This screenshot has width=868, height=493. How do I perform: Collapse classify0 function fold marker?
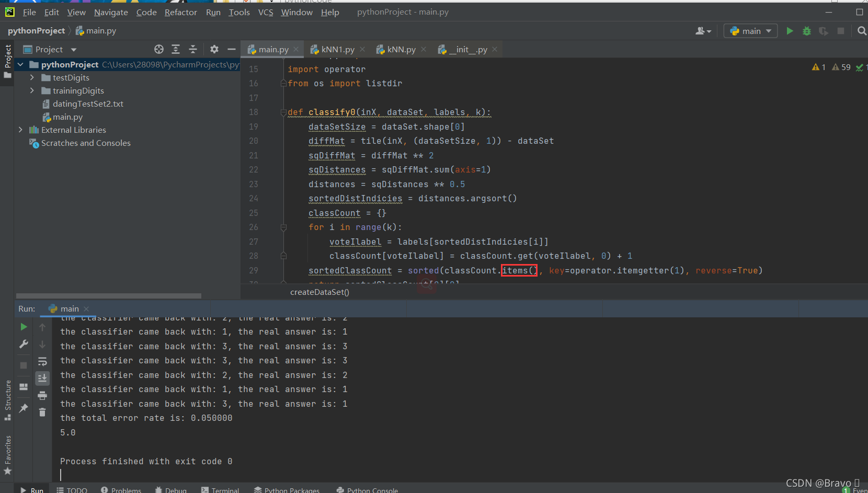[x=283, y=112]
